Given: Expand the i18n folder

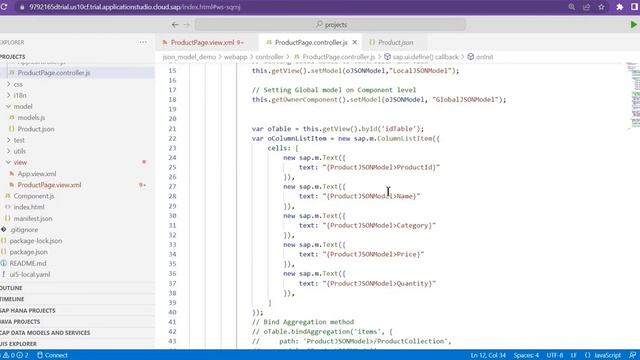Looking at the screenshot, I should 20,95.
